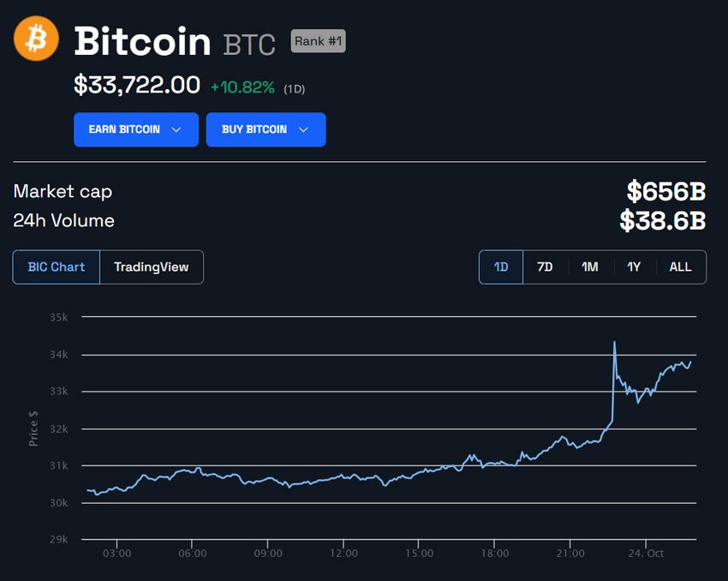Show the ALL time chart

pos(680,267)
